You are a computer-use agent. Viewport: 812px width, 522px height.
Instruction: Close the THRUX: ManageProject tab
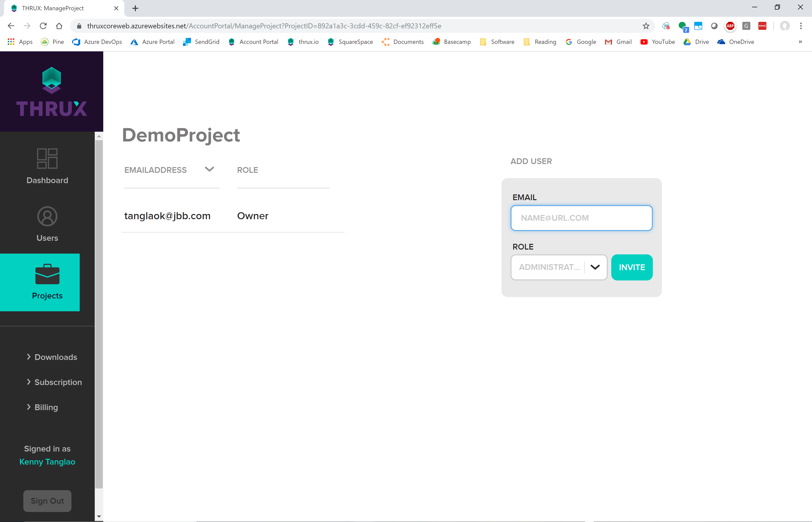pyautogui.click(x=116, y=8)
